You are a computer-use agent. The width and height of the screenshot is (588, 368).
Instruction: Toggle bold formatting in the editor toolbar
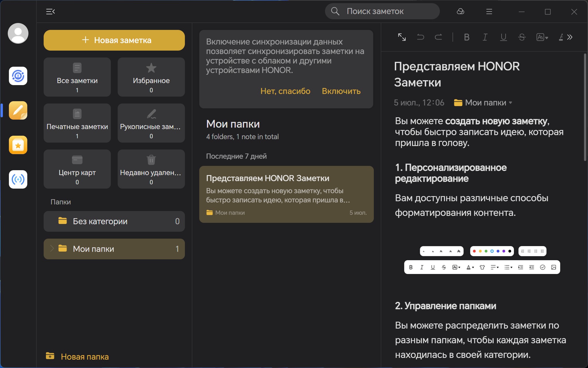click(467, 37)
